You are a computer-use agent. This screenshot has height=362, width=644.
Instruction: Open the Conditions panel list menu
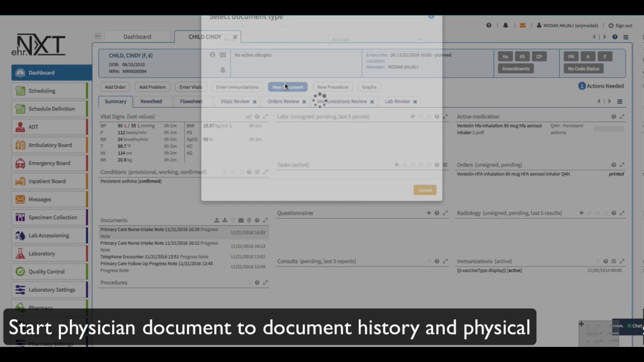pyautogui.click(x=257, y=172)
